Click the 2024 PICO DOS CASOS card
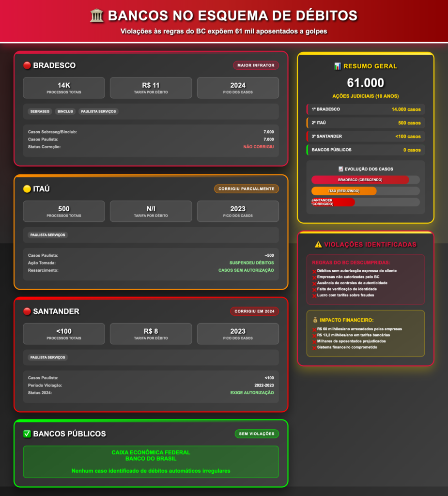 238,88
